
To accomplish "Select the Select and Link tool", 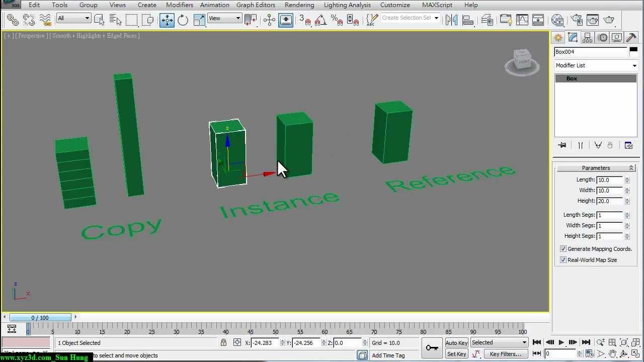I will [13, 20].
